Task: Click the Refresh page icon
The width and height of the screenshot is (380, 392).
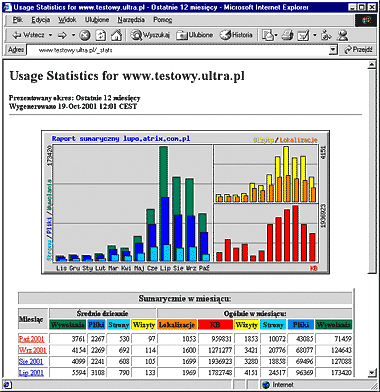Action: (x=101, y=35)
